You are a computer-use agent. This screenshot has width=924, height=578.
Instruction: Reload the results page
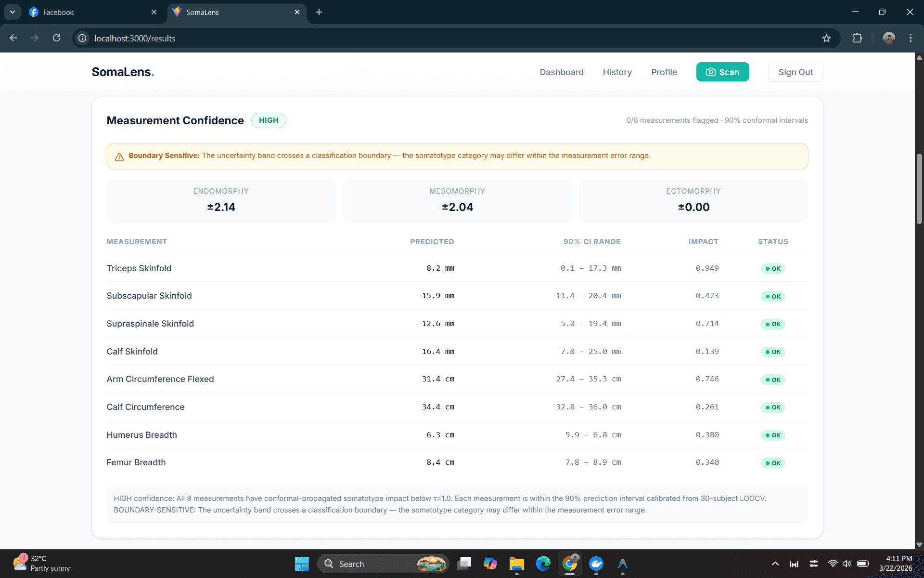coord(56,38)
